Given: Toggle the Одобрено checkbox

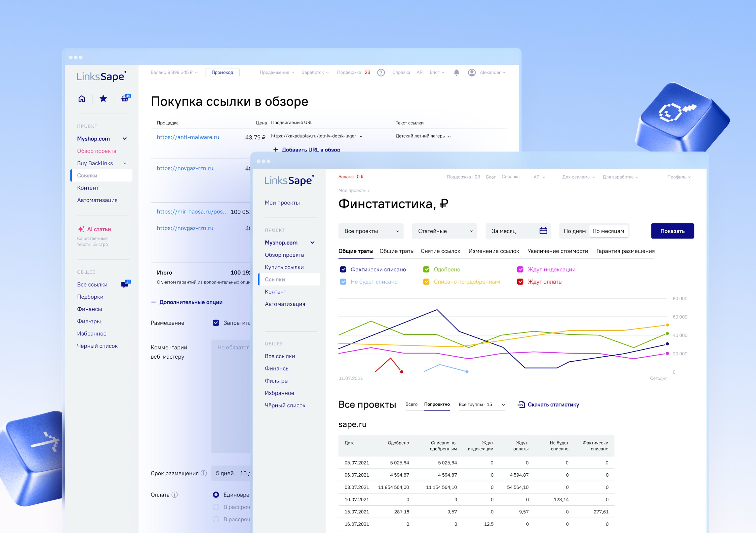Looking at the screenshot, I should tap(426, 269).
